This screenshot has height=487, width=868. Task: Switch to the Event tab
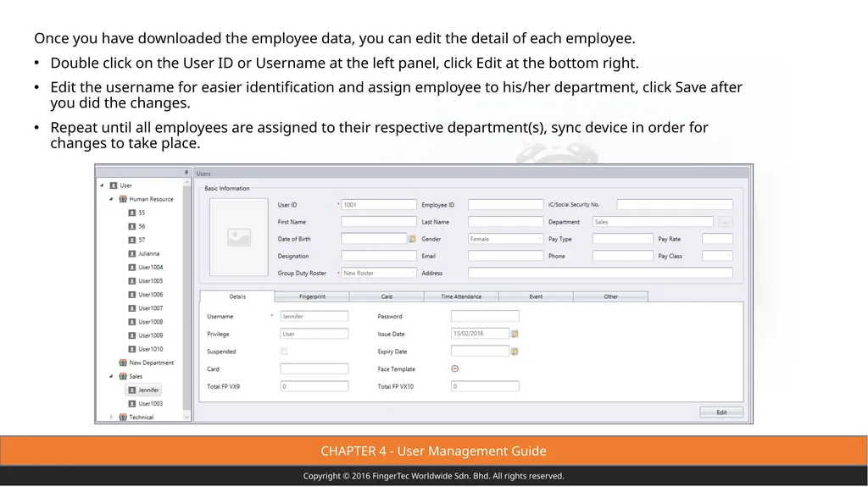536,296
